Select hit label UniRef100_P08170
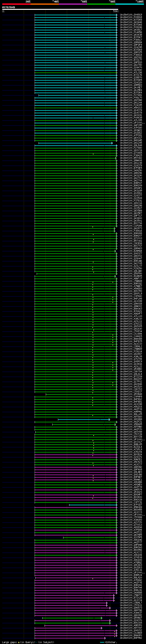Screen dimensions: 146x644 [131, 98]
